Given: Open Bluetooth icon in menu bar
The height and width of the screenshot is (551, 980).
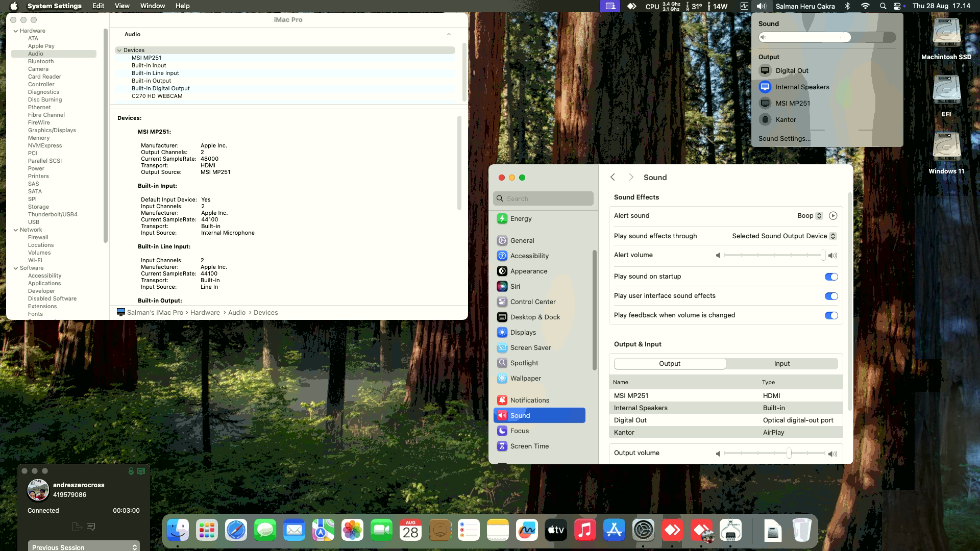Looking at the screenshot, I should [x=847, y=6].
